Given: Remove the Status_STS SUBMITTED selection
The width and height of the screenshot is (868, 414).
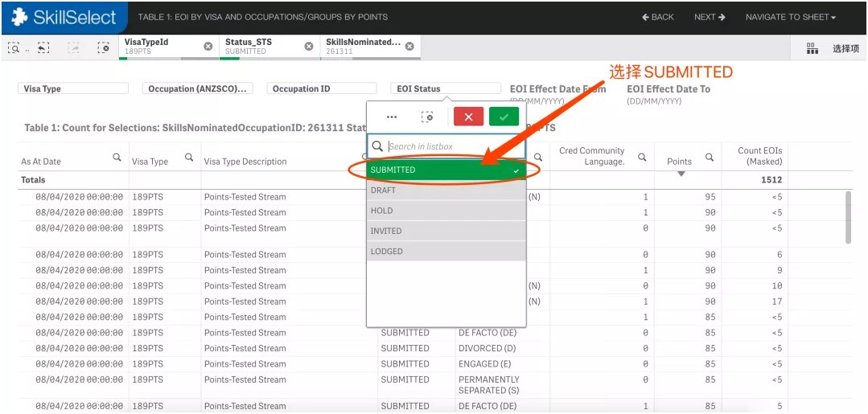Looking at the screenshot, I should [x=309, y=47].
